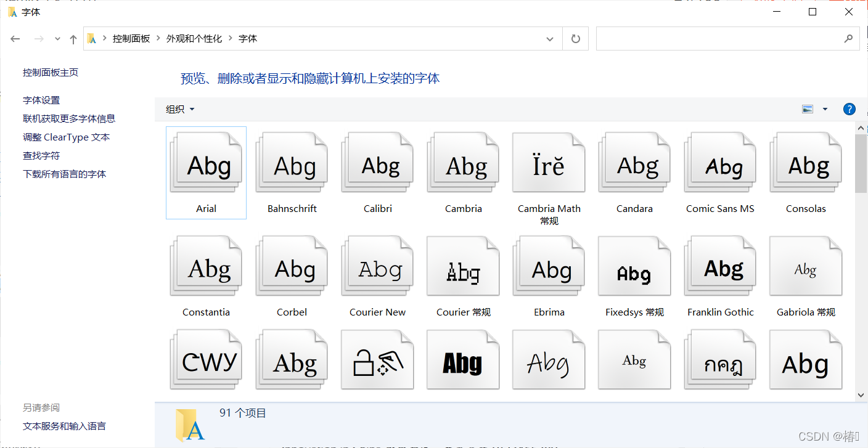Image resolution: width=868 pixels, height=448 pixels.
Task: Change view using the view mode button
Action: (808, 109)
